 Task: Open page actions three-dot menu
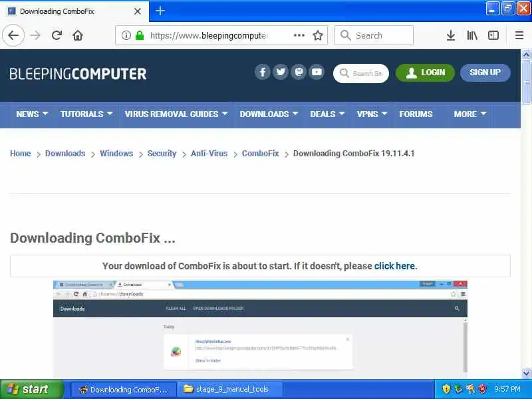[299, 35]
